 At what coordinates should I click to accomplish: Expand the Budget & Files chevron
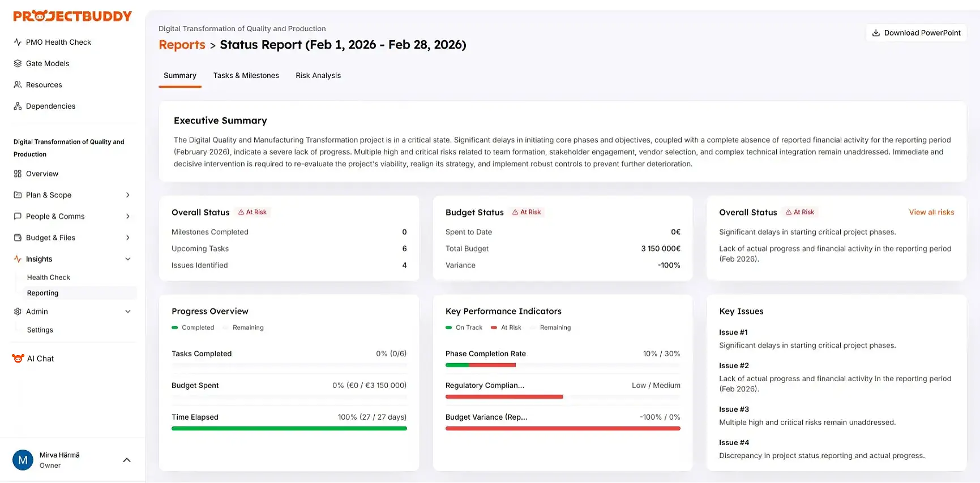click(128, 238)
